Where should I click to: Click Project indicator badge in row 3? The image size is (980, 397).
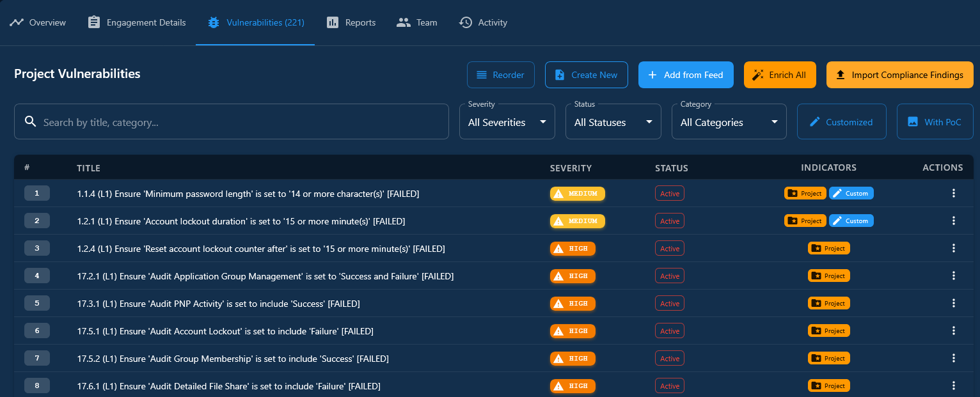[829, 248]
